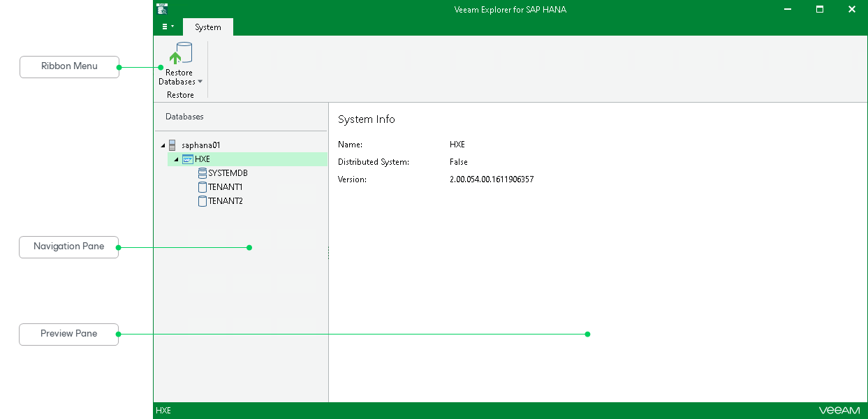Click the TENANT2 database cylinder icon
Image resolution: width=868 pixels, height=419 pixels.
[x=203, y=201]
